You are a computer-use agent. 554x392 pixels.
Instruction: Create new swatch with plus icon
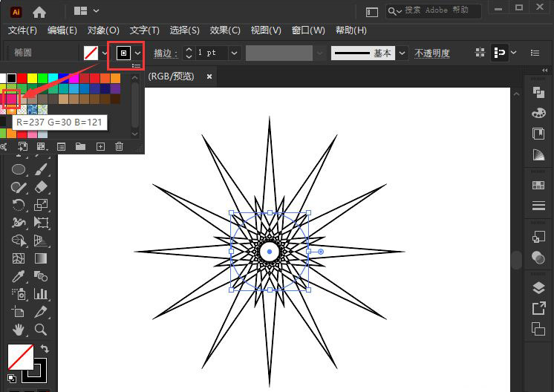(x=100, y=146)
